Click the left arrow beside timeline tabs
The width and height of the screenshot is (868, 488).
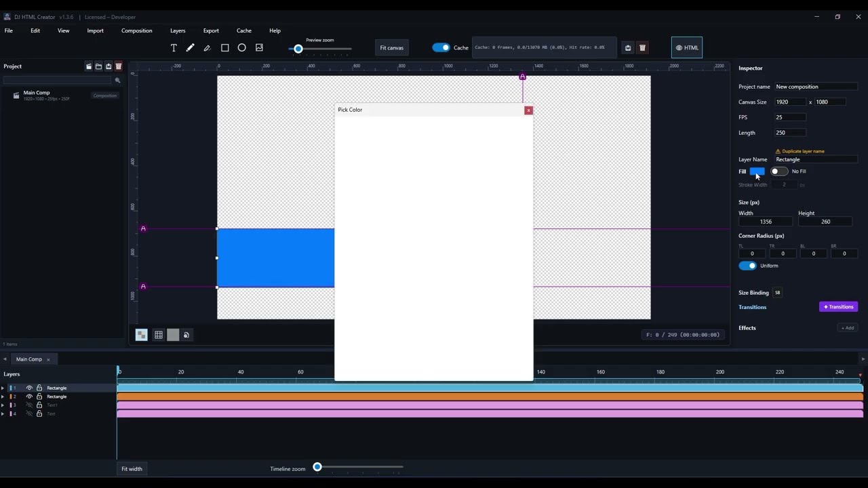5,359
